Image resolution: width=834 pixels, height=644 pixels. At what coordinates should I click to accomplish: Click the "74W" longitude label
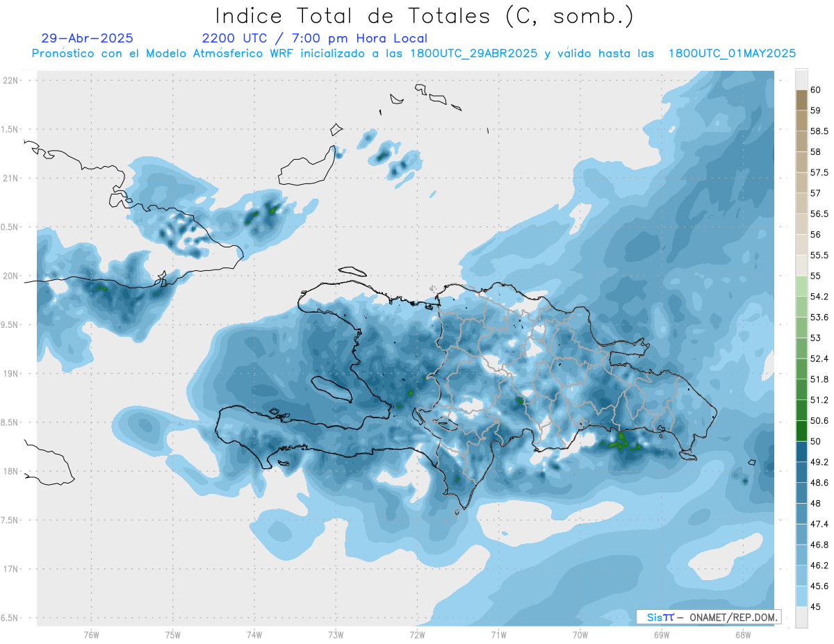(254, 635)
